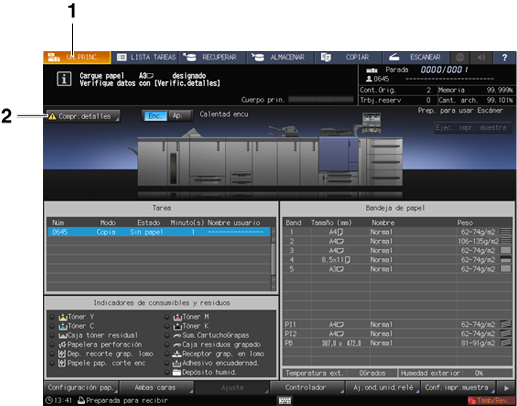Open the ESCANEAR tab
The image size is (517, 406).
[415, 57]
